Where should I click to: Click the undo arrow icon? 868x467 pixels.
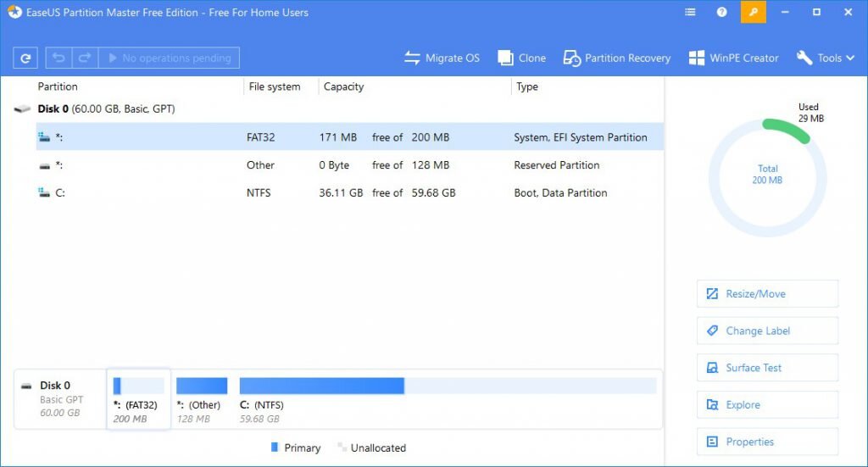pyautogui.click(x=58, y=58)
